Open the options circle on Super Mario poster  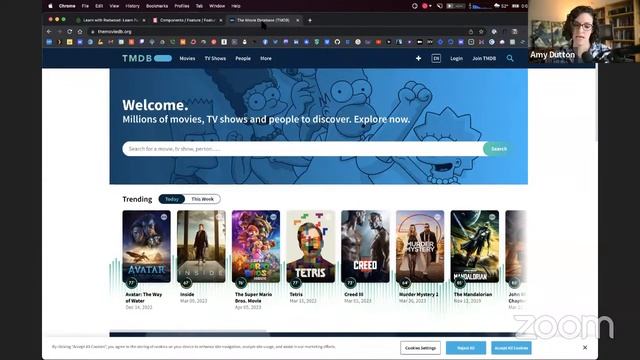pyautogui.click(x=273, y=217)
